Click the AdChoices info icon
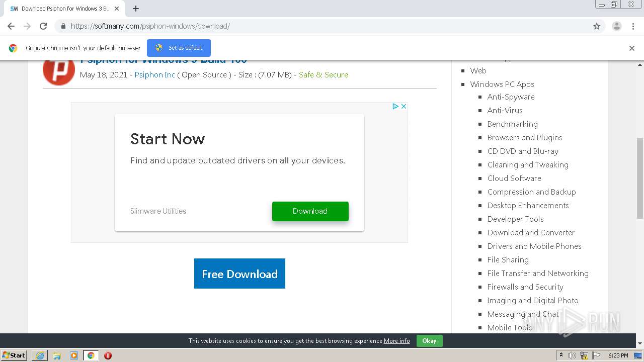The width and height of the screenshot is (644, 362). [395, 106]
